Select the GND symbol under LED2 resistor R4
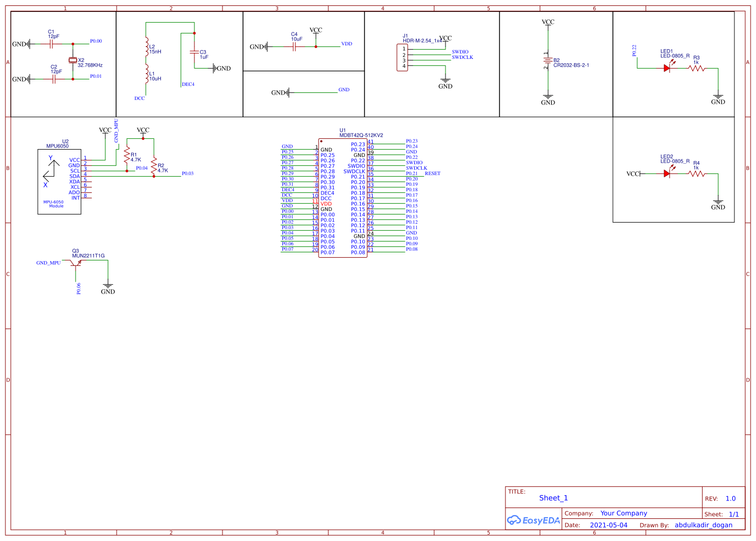Image resolution: width=756 pixels, height=541 pixels. click(x=718, y=202)
